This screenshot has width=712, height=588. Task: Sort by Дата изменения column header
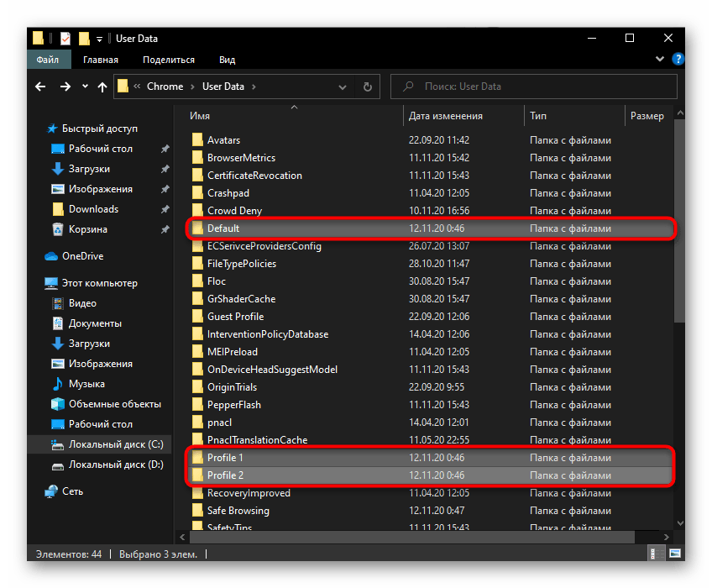pos(445,116)
